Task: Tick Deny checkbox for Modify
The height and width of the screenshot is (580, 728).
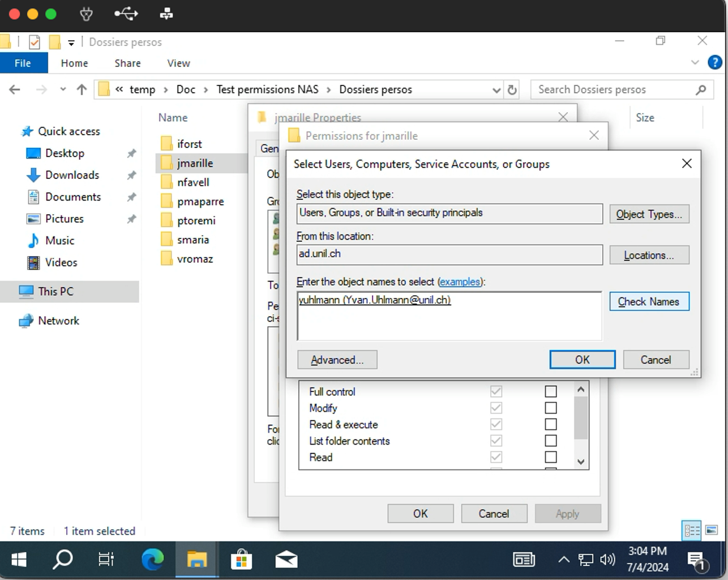Action: click(550, 408)
